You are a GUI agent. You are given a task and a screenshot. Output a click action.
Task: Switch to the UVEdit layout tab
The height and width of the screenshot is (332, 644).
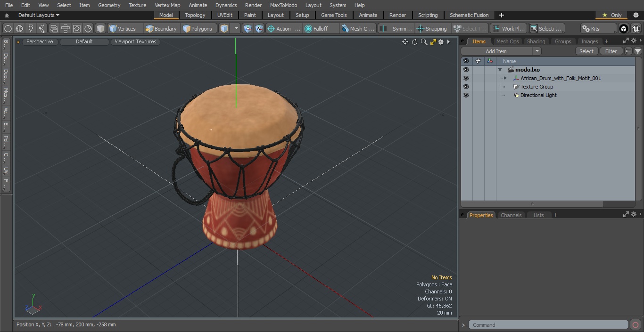click(225, 15)
